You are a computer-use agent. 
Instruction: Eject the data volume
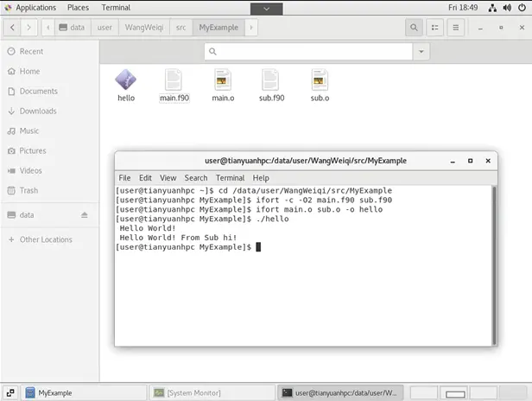point(84,215)
